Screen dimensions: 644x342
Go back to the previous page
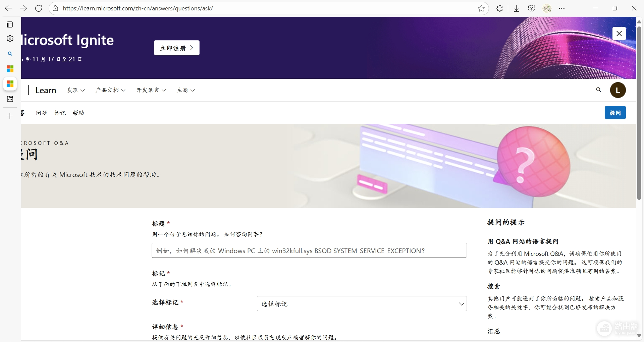[x=8, y=8]
